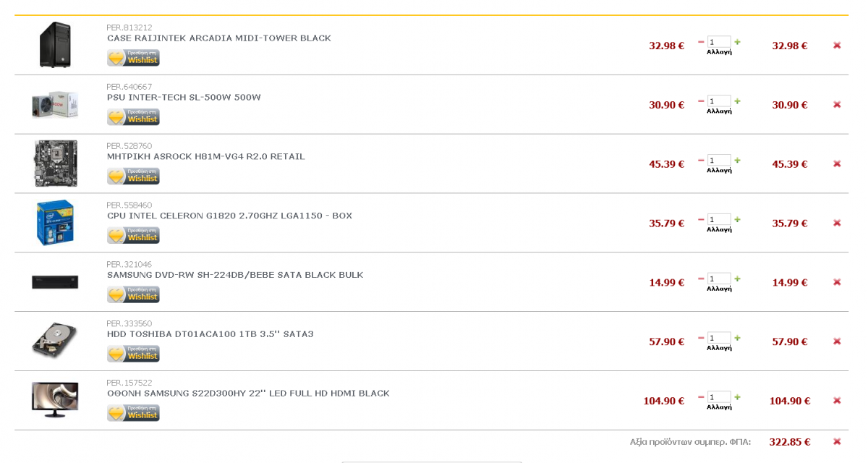This screenshot has width=868, height=463.
Task: Remove the ASRock H81M-VG4 motherboard item
Action: (x=837, y=164)
